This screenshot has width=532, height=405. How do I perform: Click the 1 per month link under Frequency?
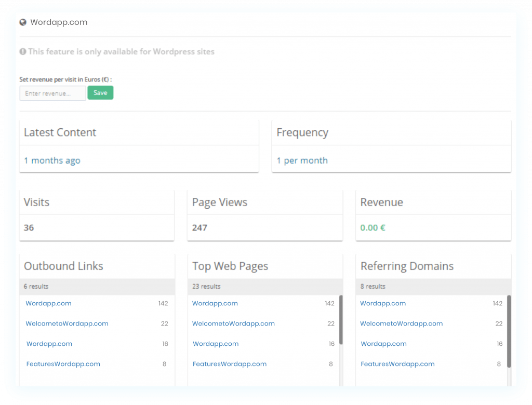(x=302, y=160)
